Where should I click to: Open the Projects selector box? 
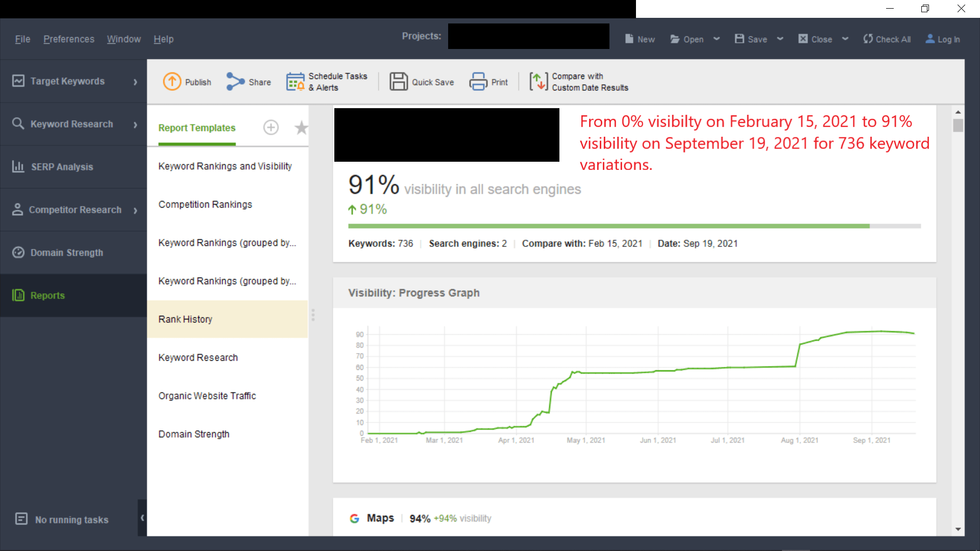(x=528, y=36)
